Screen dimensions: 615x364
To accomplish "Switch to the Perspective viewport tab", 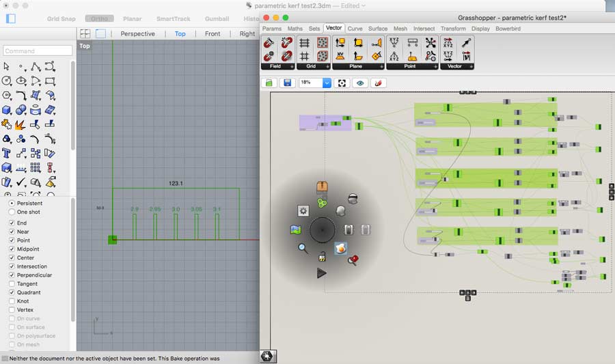I will tap(137, 33).
